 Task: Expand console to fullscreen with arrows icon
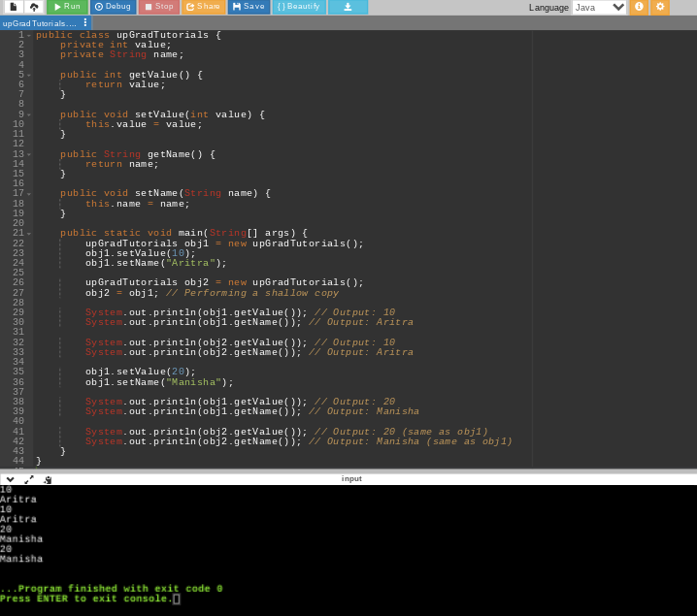click(29, 479)
